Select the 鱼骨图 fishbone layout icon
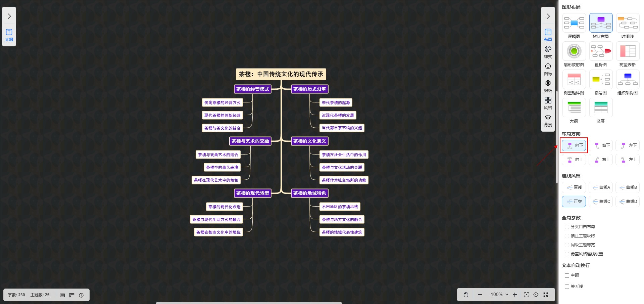The width and height of the screenshot is (644, 304). click(601, 51)
